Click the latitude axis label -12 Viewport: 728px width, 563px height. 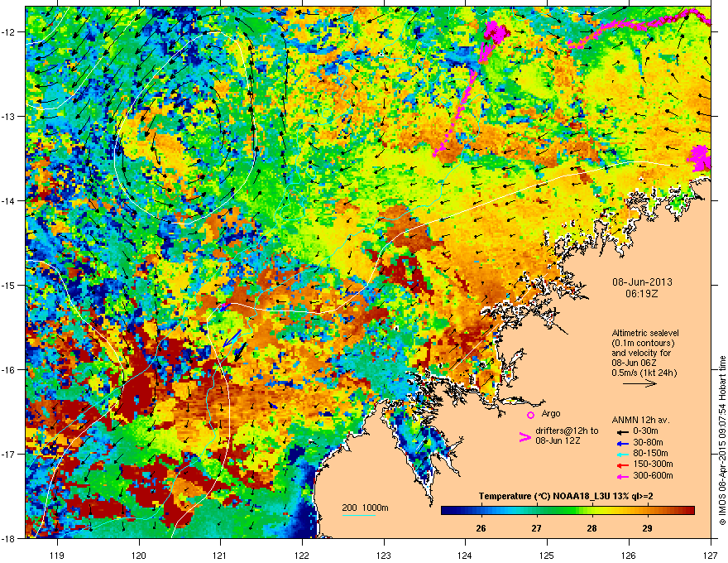click(8, 32)
